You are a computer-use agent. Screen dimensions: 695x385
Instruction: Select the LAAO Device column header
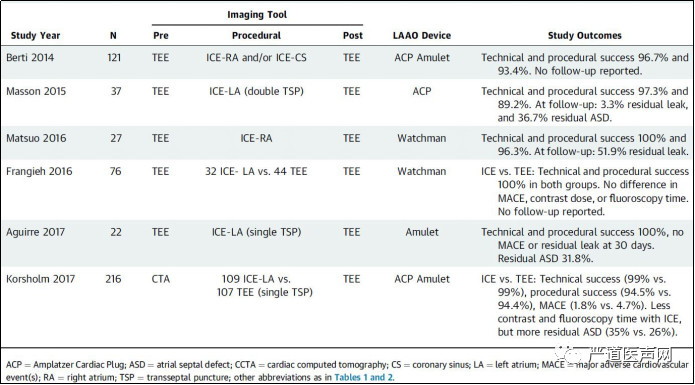click(x=422, y=35)
